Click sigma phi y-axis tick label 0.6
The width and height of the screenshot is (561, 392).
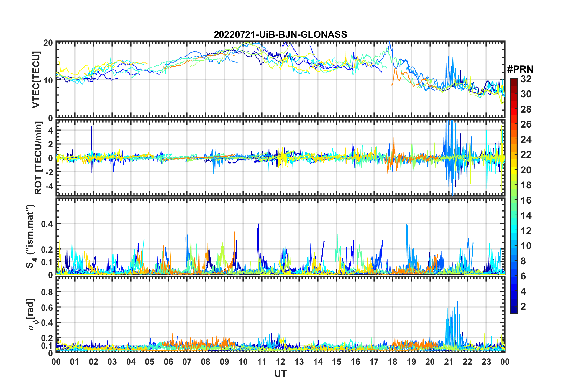pyautogui.click(x=47, y=307)
